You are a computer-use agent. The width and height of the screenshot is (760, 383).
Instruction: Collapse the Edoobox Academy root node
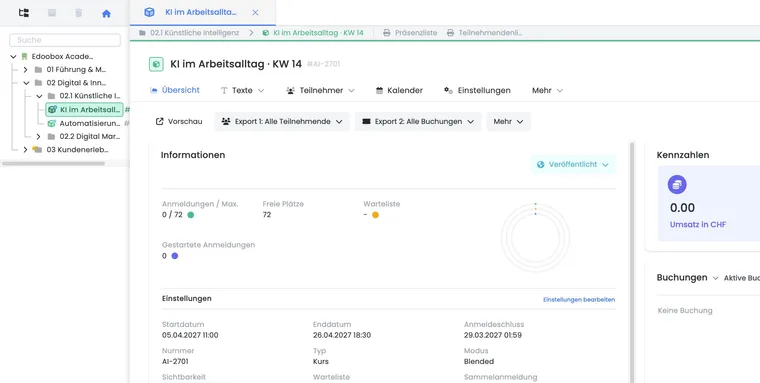point(13,57)
